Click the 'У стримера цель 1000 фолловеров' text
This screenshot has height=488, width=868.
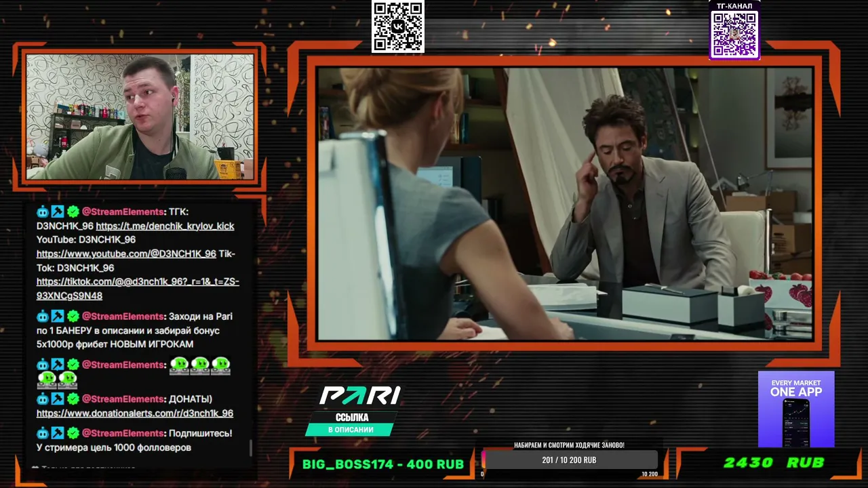114,447
